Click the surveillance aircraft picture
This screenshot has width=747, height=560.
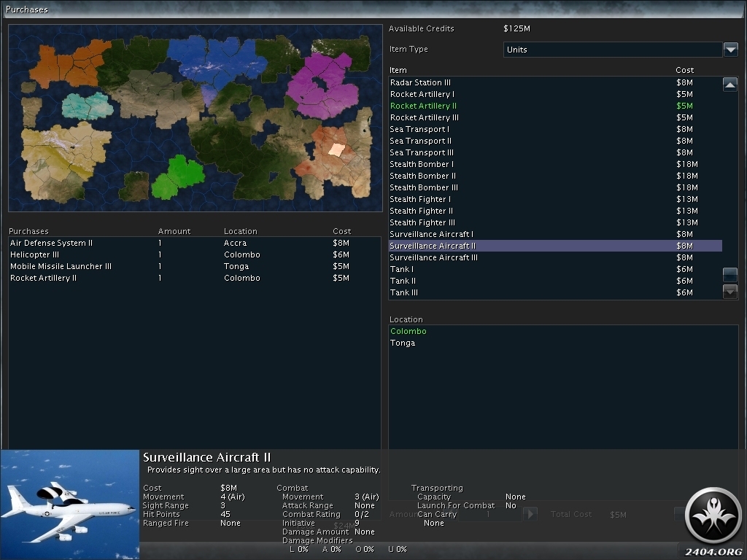pyautogui.click(x=69, y=505)
